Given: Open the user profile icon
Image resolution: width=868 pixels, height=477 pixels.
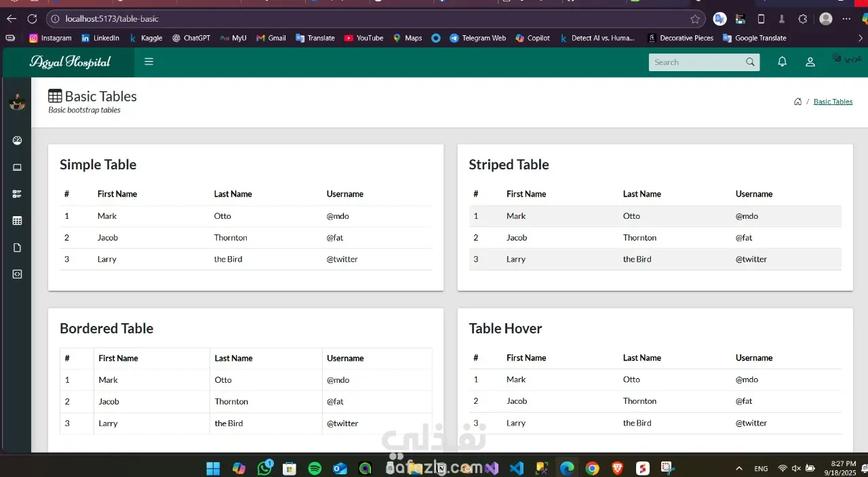Looking at the screenshot, I should click(810, 62).
